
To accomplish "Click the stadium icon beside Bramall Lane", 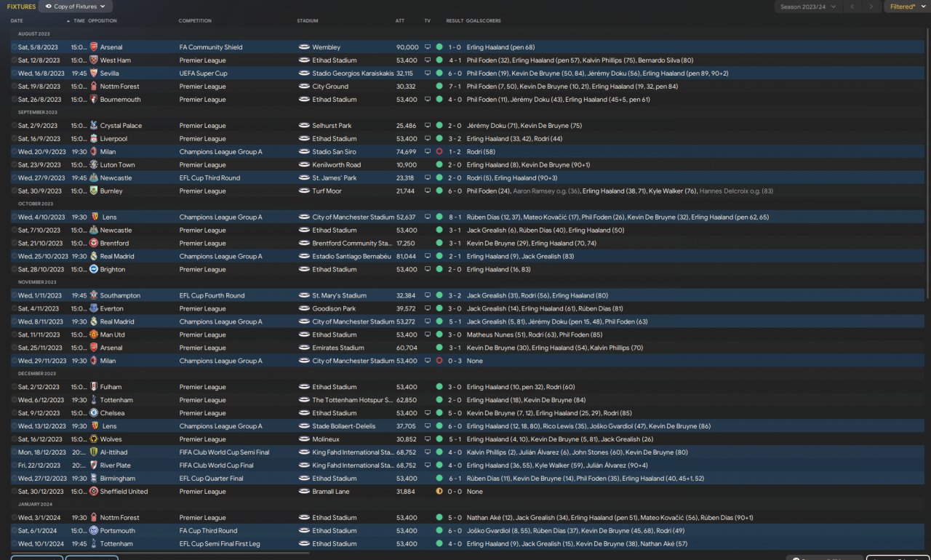I will tap(304, 492).
